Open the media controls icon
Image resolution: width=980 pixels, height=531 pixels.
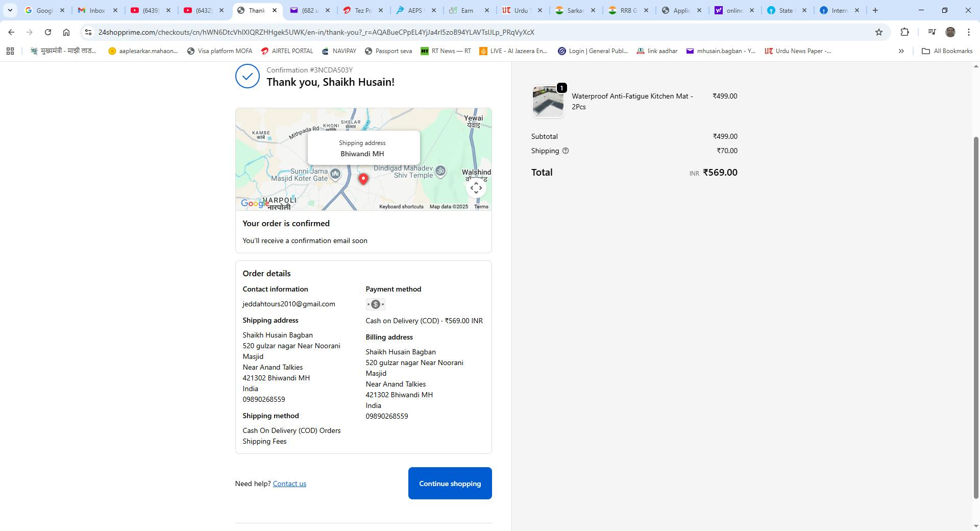(932, 32)
